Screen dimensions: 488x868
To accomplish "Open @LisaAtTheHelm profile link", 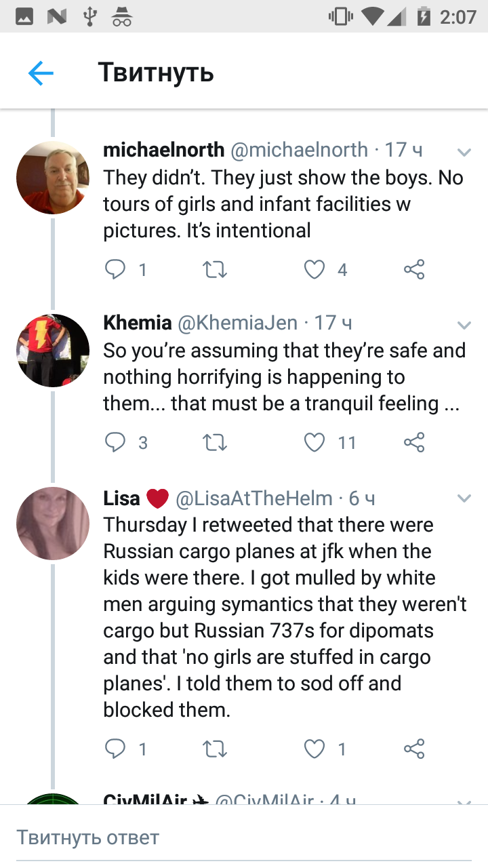I will click(254, 498).
